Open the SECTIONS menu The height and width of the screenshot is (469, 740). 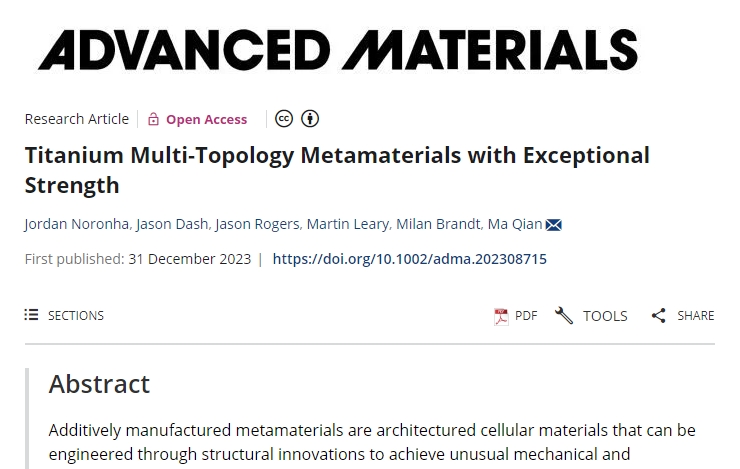(x=64, y=315)
